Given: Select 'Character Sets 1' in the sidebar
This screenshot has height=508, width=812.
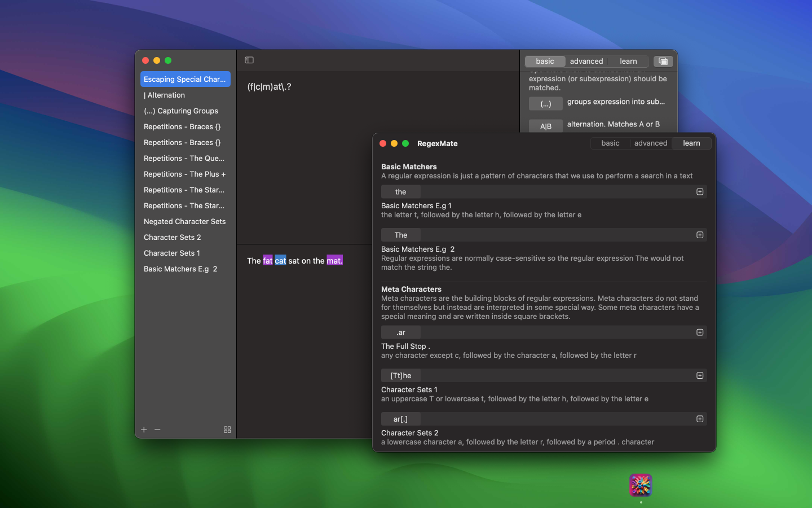Looking at the screenshot, I should (x=186, y=253).
